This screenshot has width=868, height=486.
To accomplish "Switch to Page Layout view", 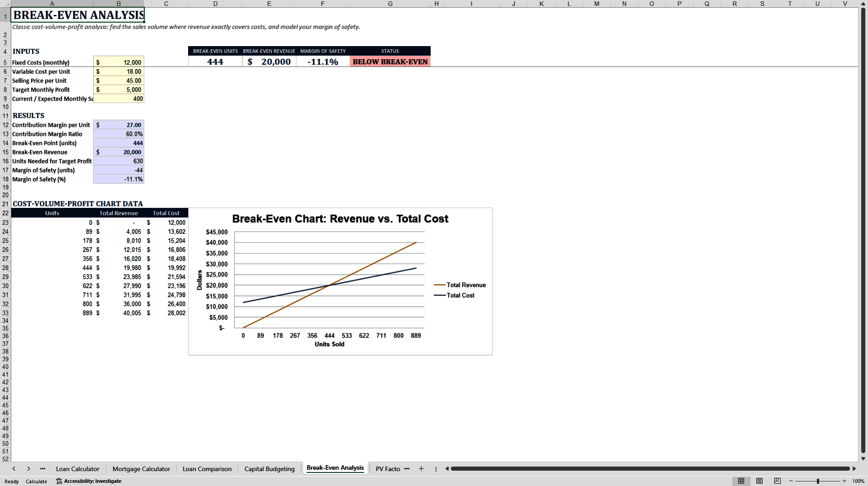I will [x=759, y=481].
